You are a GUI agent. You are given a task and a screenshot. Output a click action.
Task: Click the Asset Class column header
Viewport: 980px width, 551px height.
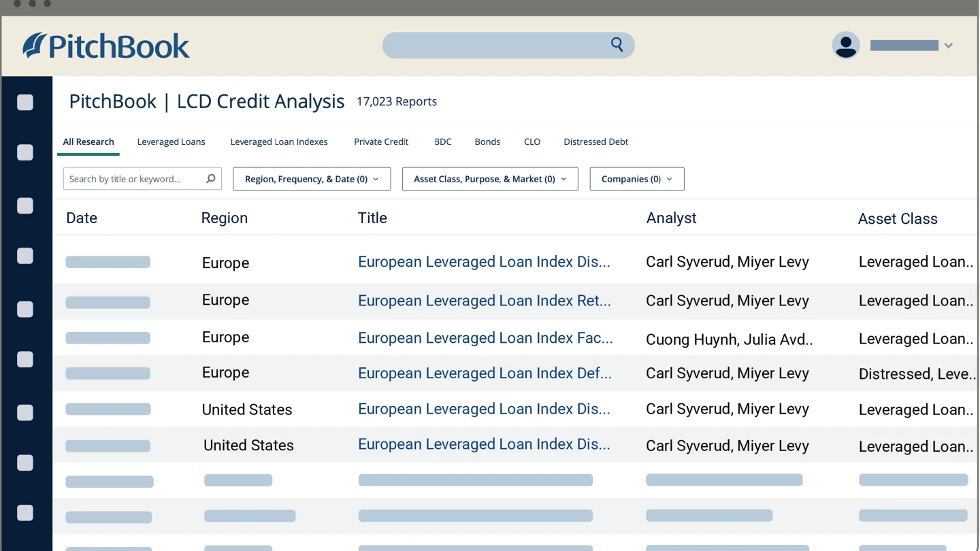(x=898, y=218)
